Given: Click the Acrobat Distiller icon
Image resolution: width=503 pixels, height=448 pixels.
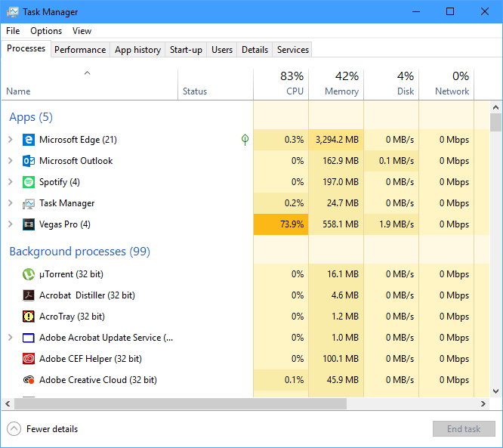Looking at the screenshot, I should 29,295.
